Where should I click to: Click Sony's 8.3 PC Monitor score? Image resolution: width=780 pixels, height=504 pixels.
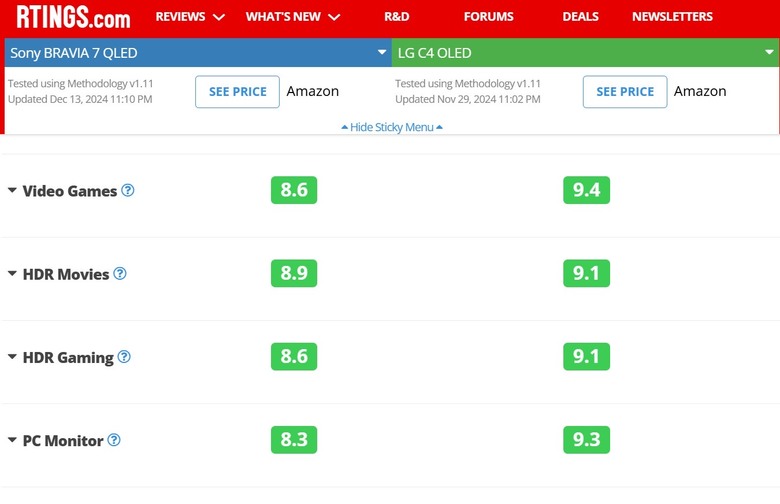tap(294, 440)
